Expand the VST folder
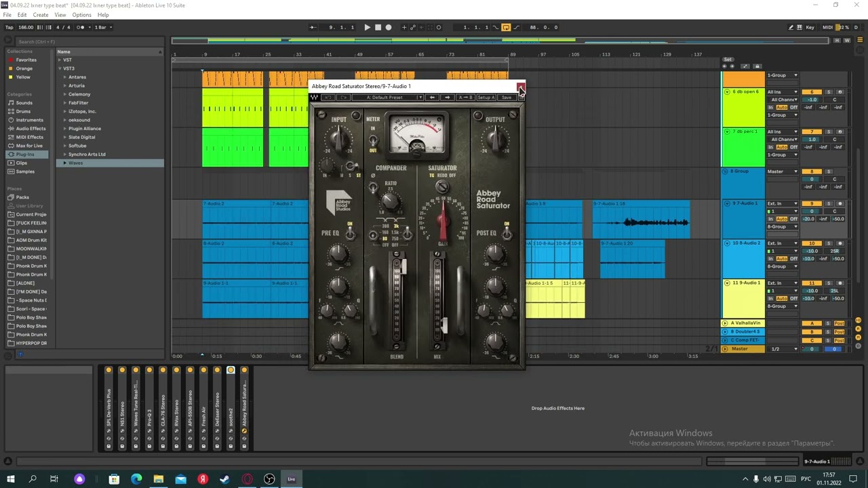This screenshot has height=488, width=868. (60, 60)
